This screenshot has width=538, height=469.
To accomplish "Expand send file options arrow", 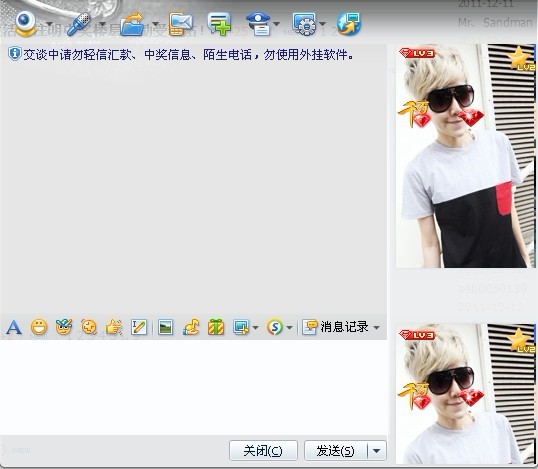I will tap(155, 24).
